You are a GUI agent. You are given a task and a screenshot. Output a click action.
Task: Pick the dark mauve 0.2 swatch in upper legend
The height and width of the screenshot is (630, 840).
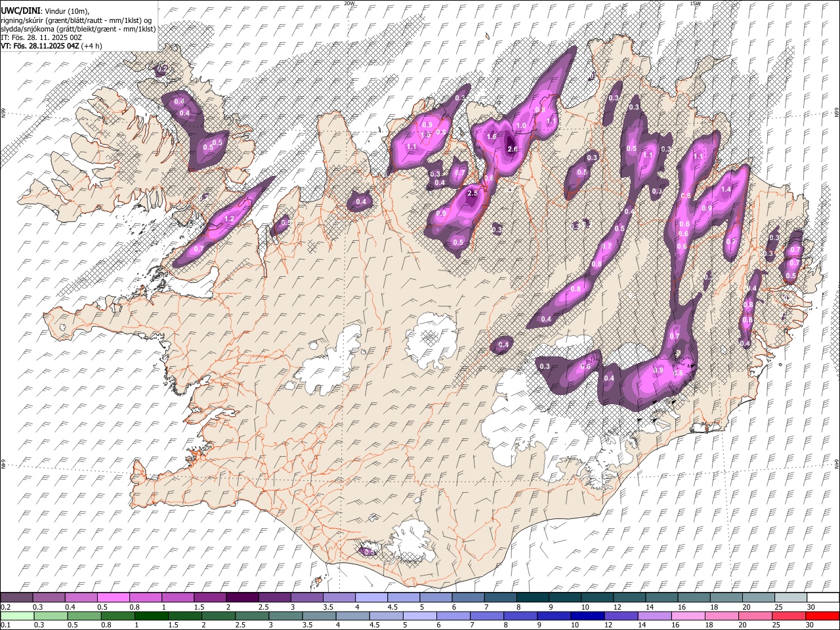pyautogui.click(x=17, y=597)
